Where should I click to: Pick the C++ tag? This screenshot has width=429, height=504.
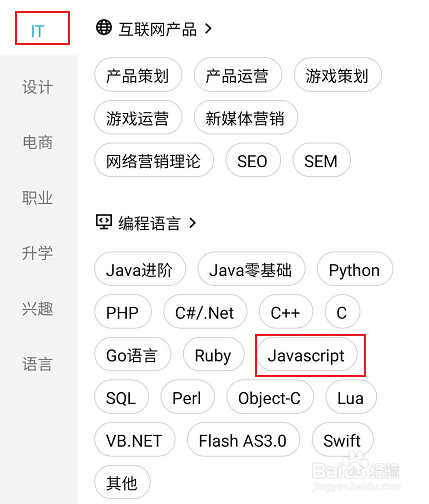(x=286, y=312)
